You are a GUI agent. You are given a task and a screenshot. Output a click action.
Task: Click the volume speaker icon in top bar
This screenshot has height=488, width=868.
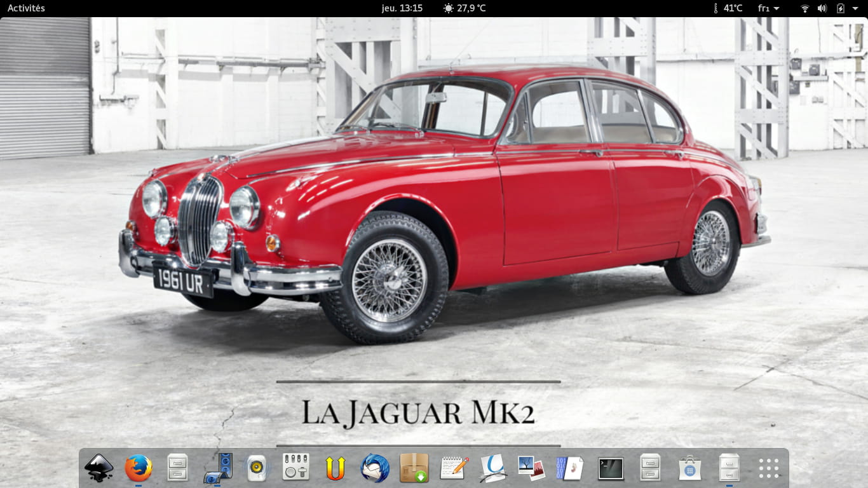[x=822, y=8]
